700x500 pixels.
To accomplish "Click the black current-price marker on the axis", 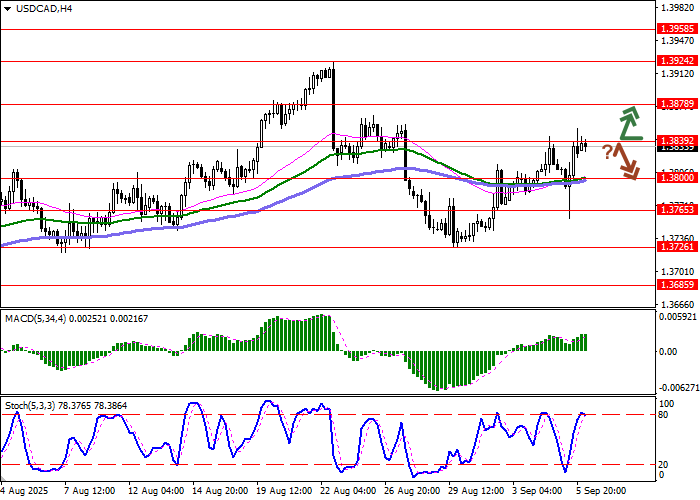I will 677,148.
